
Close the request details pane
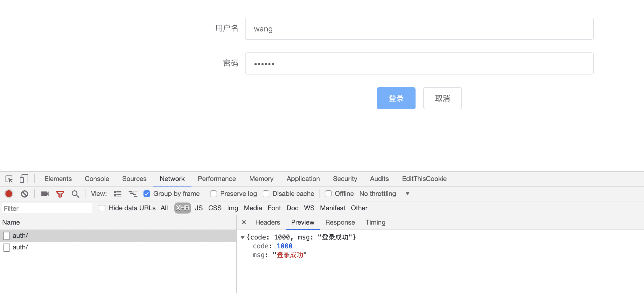click(x=244, y=222)
